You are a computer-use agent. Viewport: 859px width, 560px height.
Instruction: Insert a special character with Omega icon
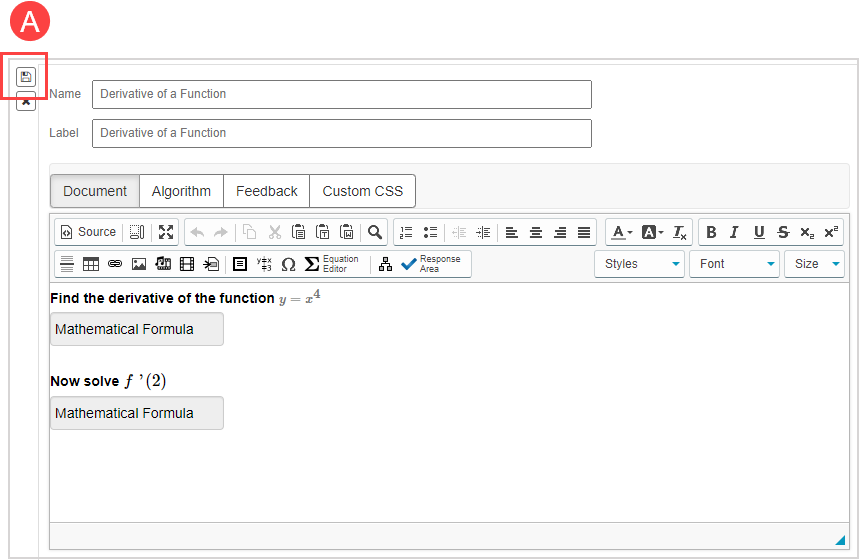(288, 264)
